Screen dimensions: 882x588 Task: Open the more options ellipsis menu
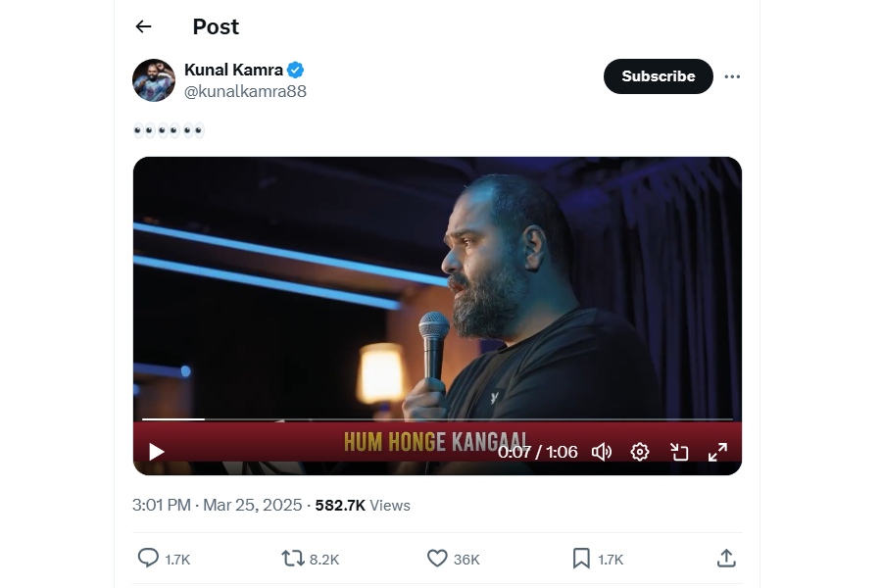click(732, 76)
